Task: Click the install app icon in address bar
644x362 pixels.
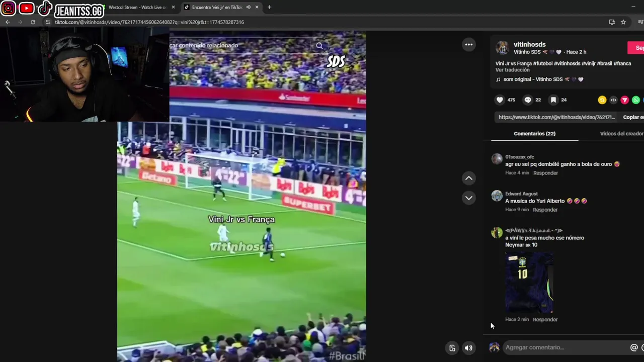Action: tap(612, 22)
